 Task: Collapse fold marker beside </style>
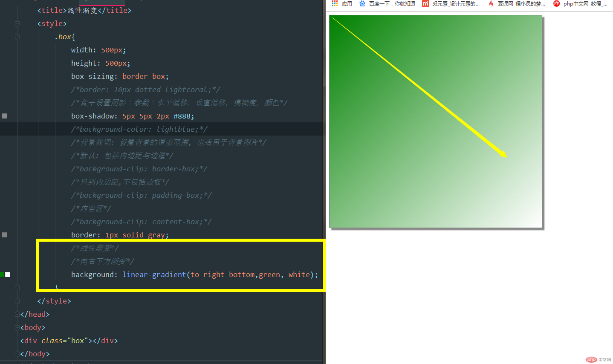pos(17,301)
